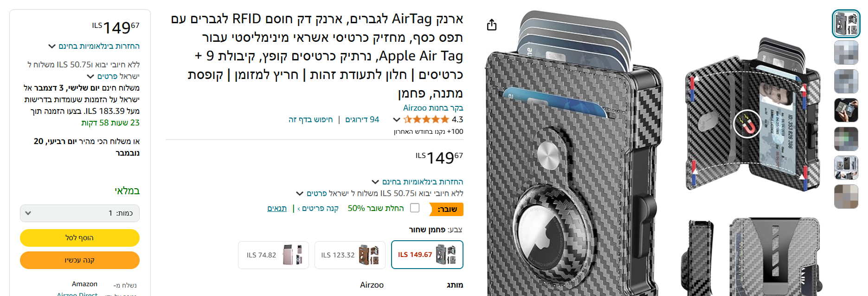The height and width of the screenshot is (296, 868).
Task: Click the share icon above product image
Action: [x=492, y=25]
